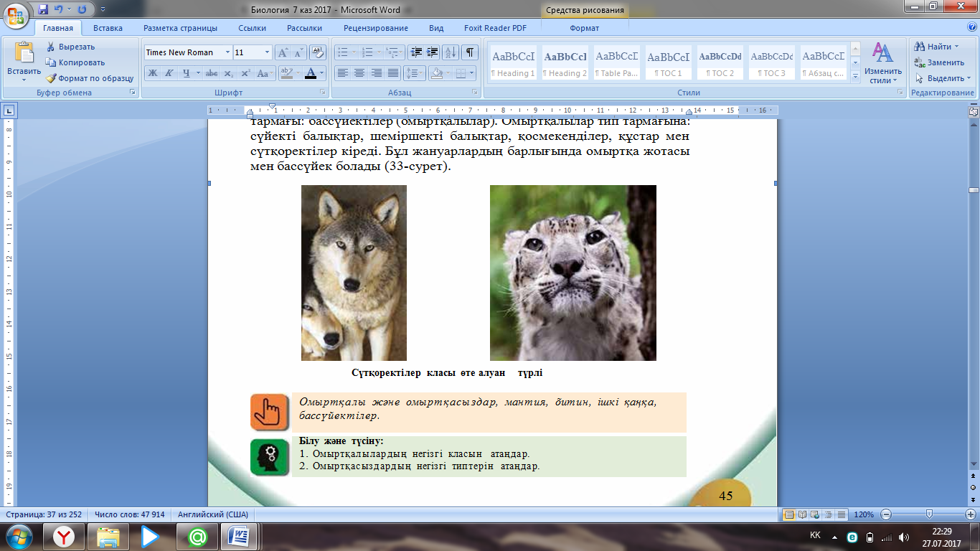Click the snow leopard image in document
The height and width of the screenshot is (551, 980).
pos(573,273)
